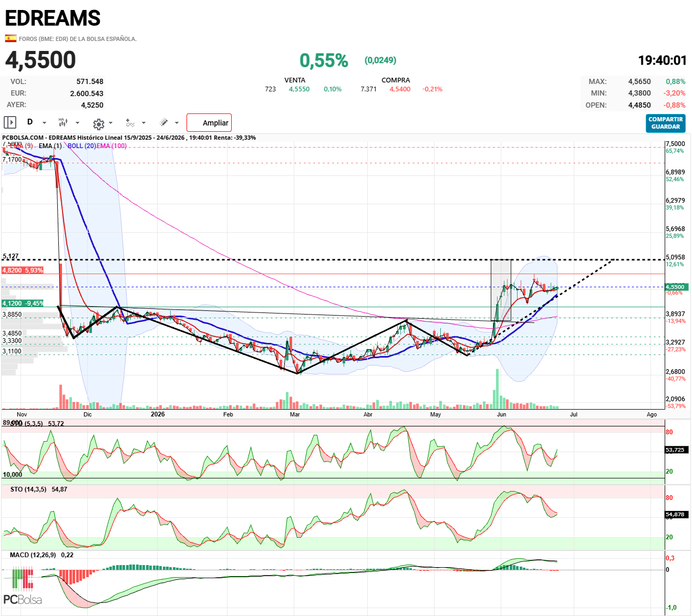Click the VOL value 571.548
Viewport: 692px width, 616px height.
coord(90,81)
